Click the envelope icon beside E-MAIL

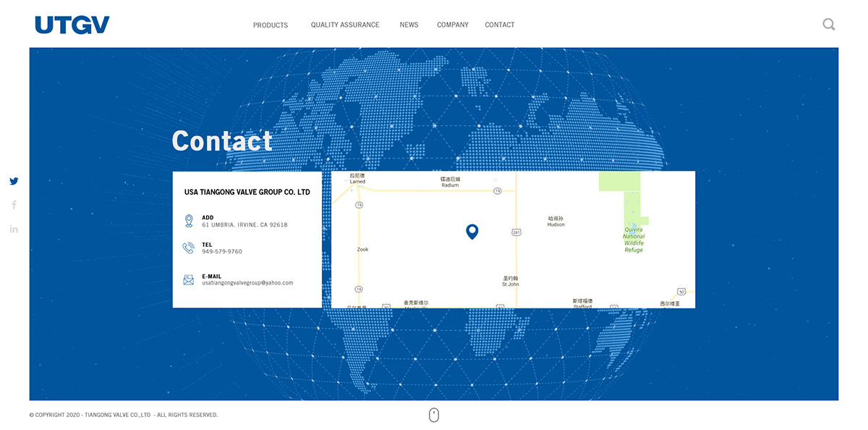pyautogui.click(x=189, y=279)
